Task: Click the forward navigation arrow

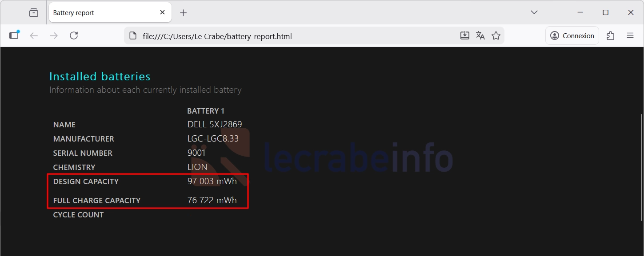Action: [x=54, y=36]
